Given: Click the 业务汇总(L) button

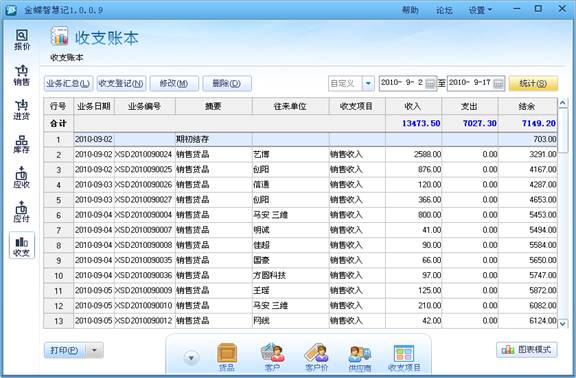Looking at the screenshot, I should click(68, 83).
